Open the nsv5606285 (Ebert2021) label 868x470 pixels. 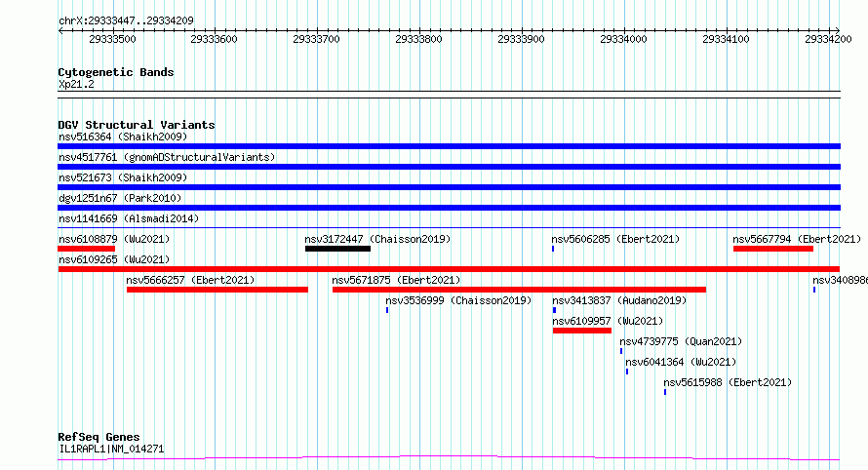615,239
